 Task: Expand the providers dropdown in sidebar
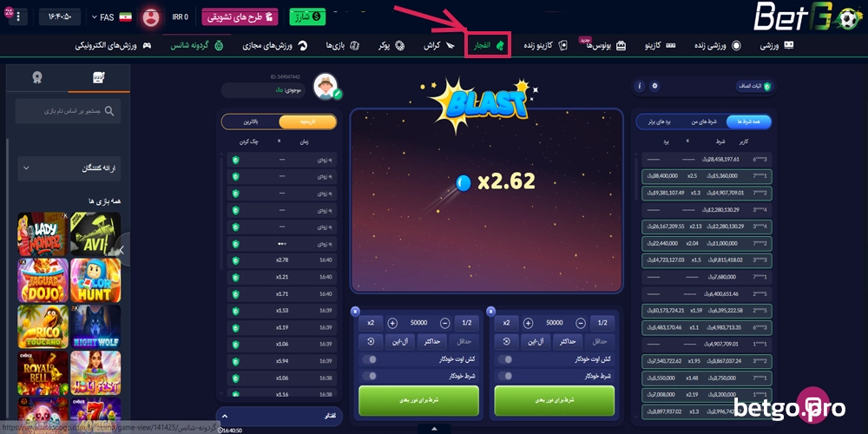(x=69, y=168)
